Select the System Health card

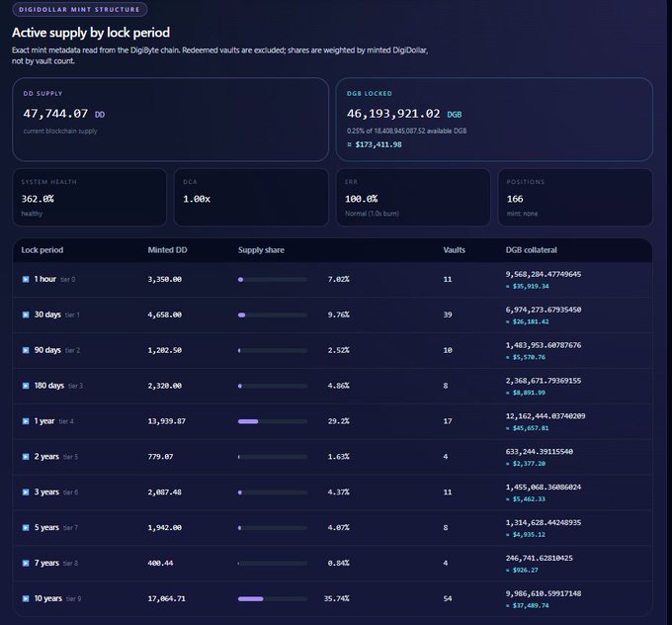click(x=90, y=198)
